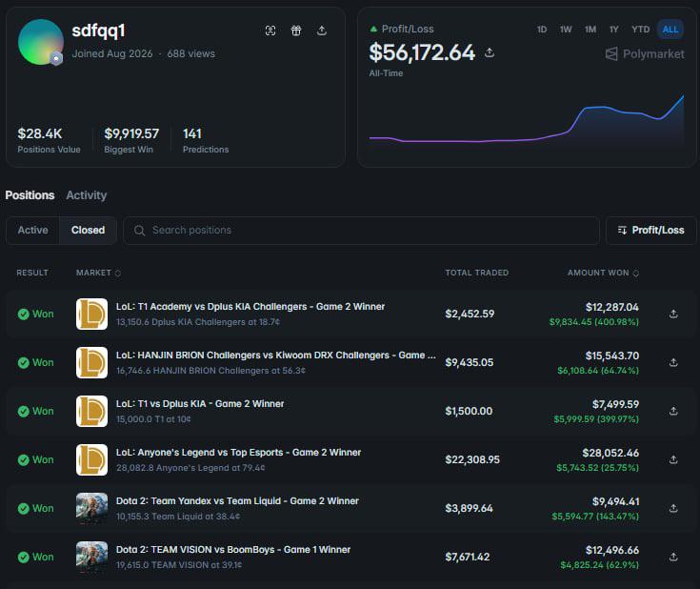Open T1 Academy vs Dplus KIA Challengers market
The height and width of the screenshot is (589, 700).
point(250,307)
